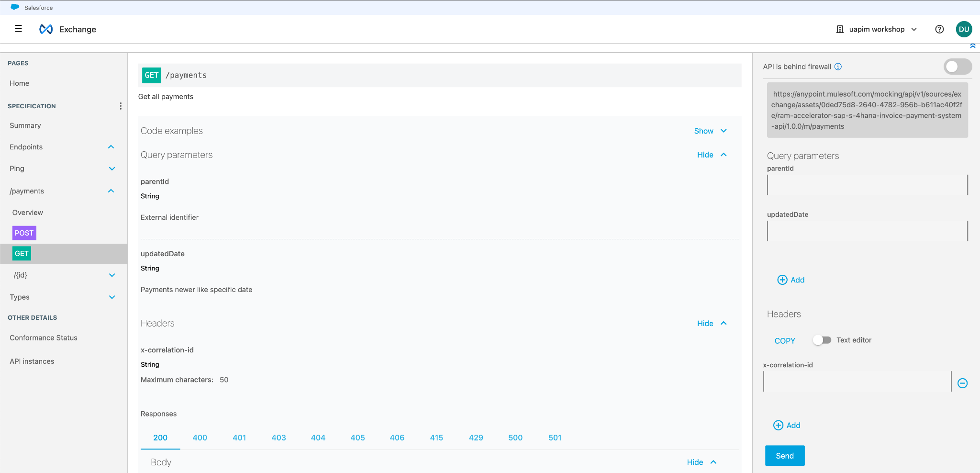Image resolution: width=980 pixels, height=473 pixels.
Task: Copy headers using the COPY button
Action: [x=785, y=340]
